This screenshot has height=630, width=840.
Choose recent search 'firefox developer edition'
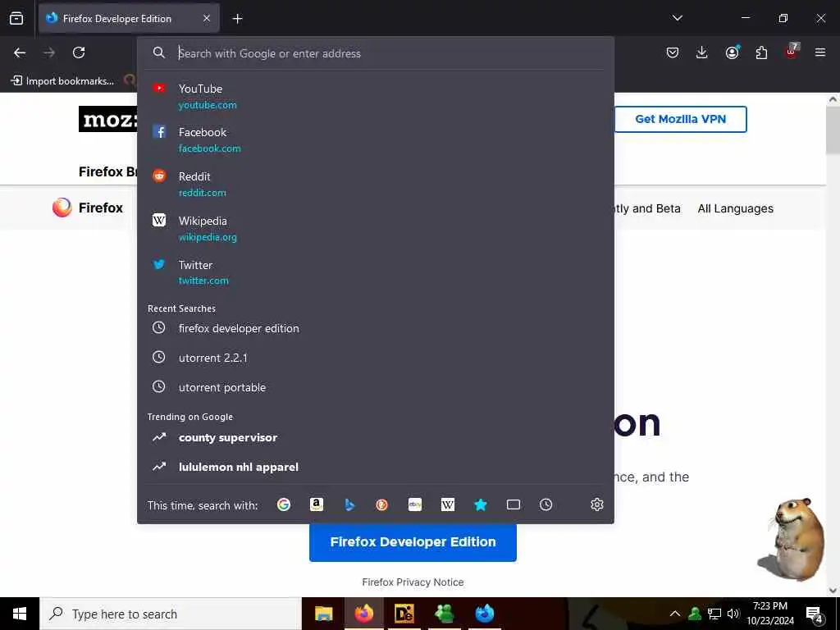(x=376, y=328)
